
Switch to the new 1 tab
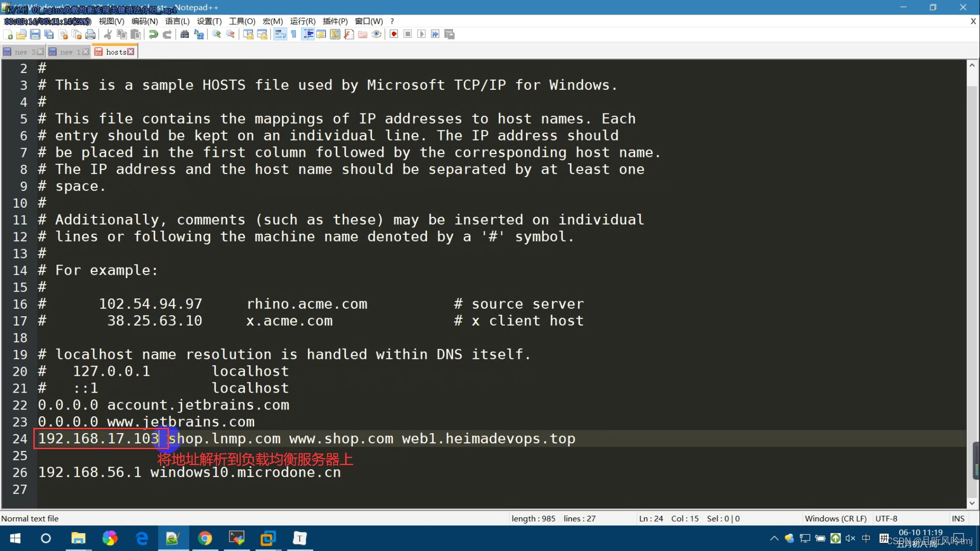(67, 52)
